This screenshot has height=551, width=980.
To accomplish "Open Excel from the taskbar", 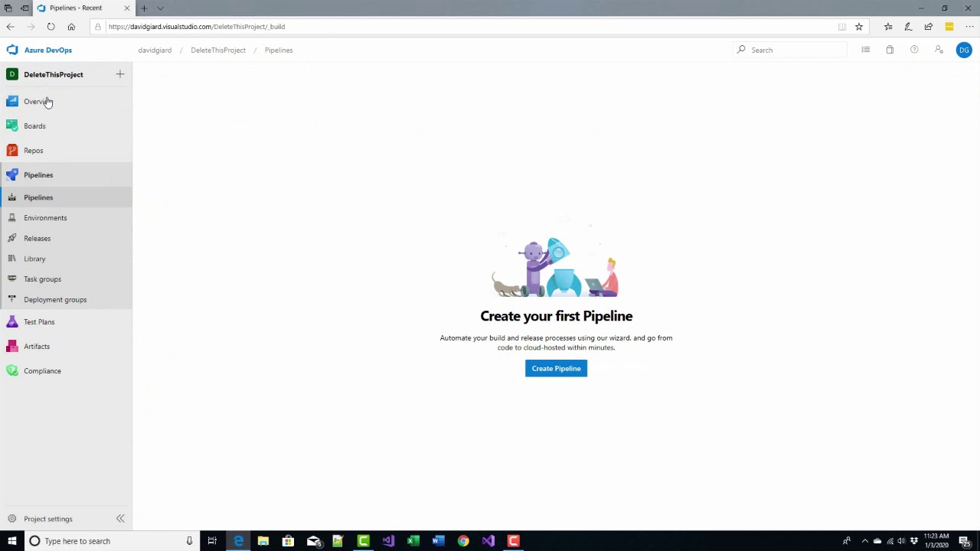I will pyautogui.click(x=413, y=541).
